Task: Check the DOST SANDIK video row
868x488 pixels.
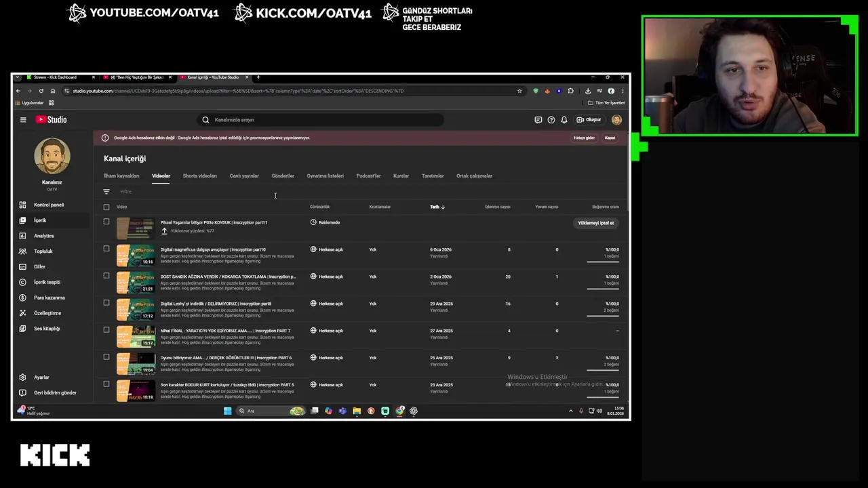Action: (106, 276)
